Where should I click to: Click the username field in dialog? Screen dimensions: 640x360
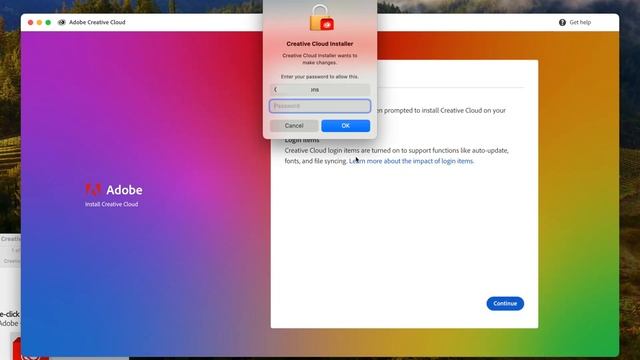tap(320, 89)
